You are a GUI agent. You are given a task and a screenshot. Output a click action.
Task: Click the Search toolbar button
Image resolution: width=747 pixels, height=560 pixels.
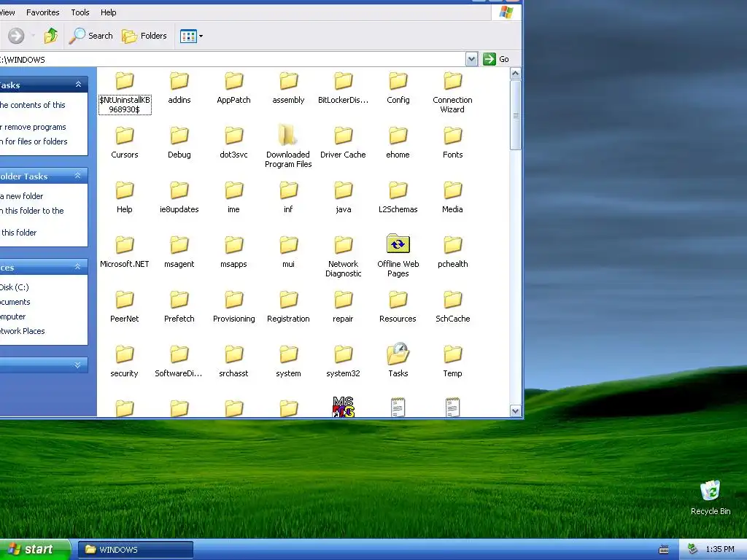click(x=91, y=36)
